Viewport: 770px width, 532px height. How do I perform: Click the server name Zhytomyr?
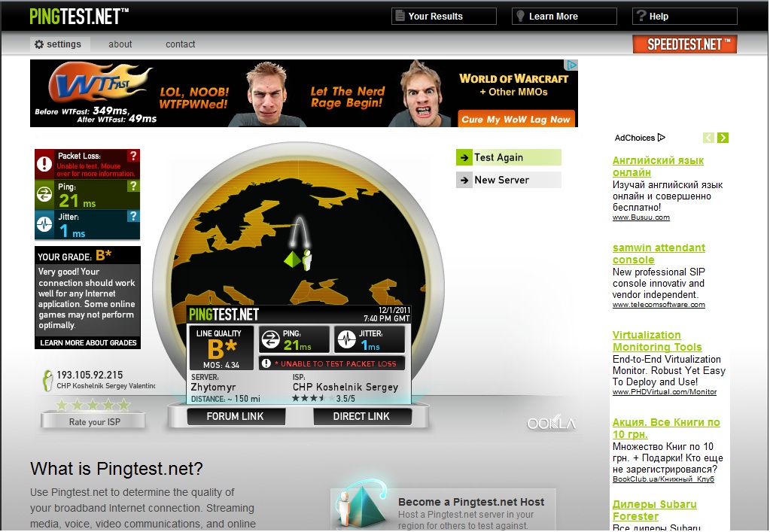tap(213, 388)
